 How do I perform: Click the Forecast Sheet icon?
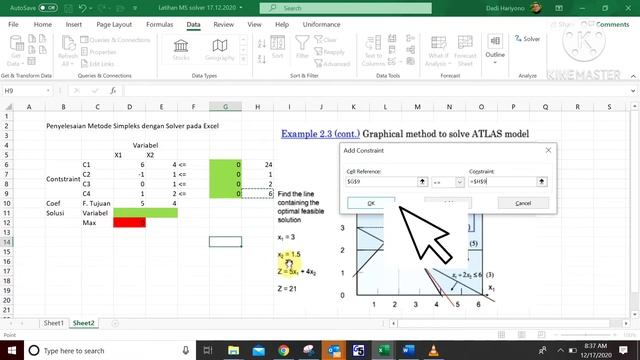point(465,51)
